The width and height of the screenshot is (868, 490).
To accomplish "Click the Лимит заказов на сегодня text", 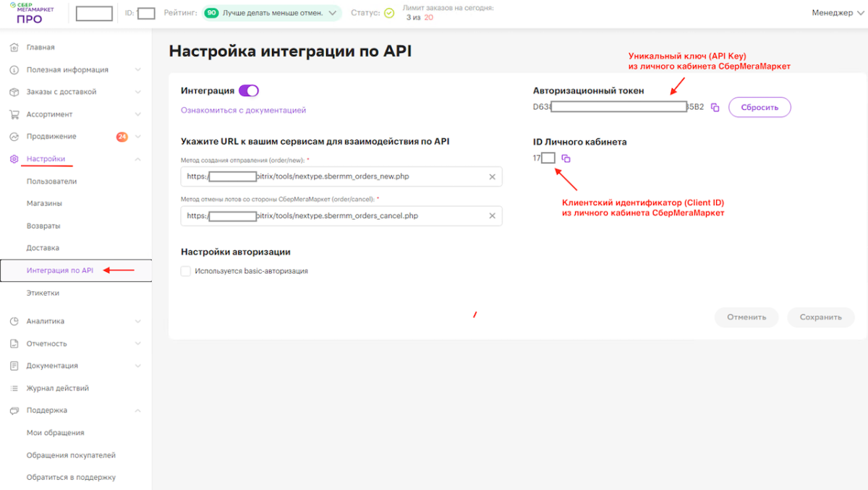I will click(448, 8).
